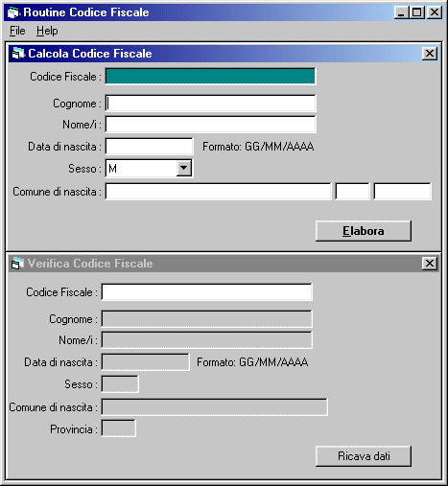Click the Comune di nascita field in Calcola
Image resolution: width=448 pixels, height=486 pixels.
[x=218, y=192]
